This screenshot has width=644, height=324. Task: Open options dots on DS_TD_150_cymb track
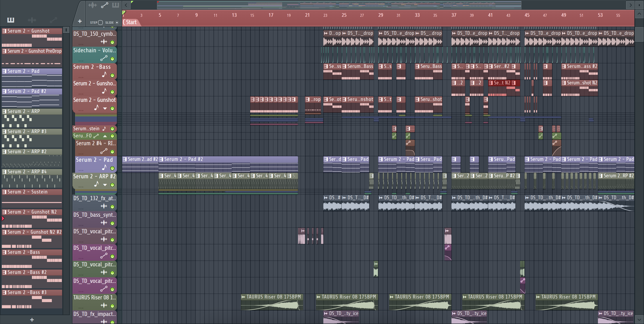(81, 44)
